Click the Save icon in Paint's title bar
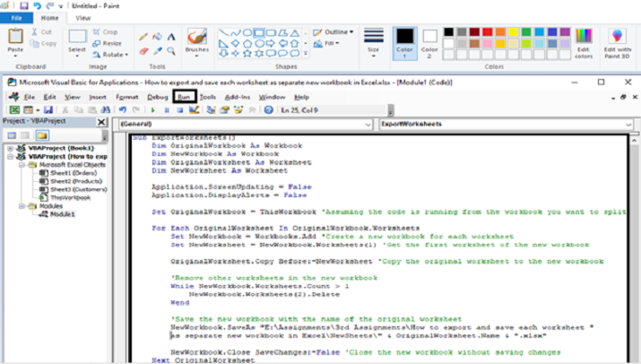Image resolution: width=641 pixels, height=364 pixels. click(x=24, y=5)
